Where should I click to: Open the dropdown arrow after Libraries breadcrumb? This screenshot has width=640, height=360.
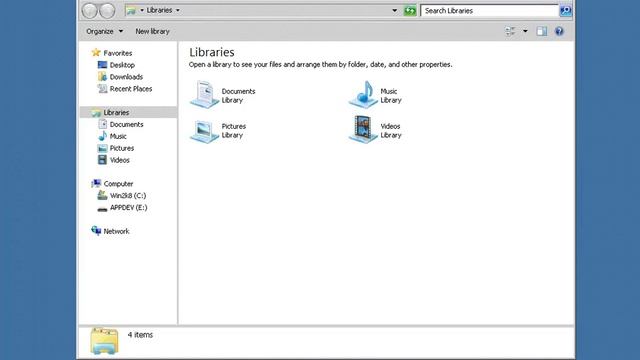178,10
